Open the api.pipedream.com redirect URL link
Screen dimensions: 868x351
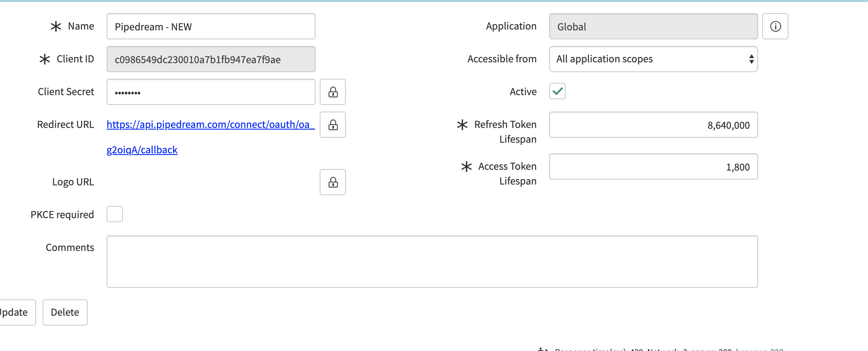coord(208,125)
